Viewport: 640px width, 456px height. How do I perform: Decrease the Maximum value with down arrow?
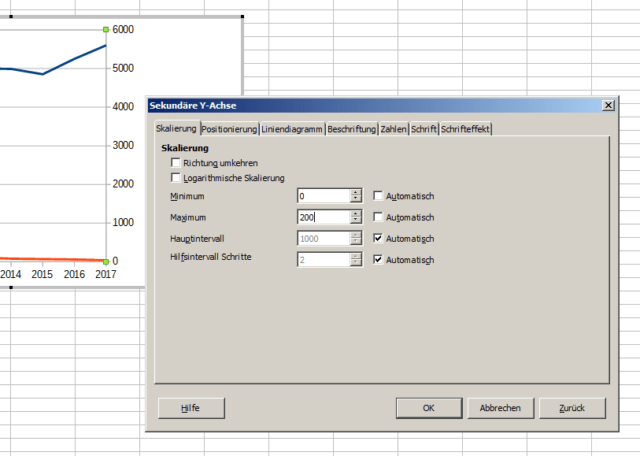(355, 221)
